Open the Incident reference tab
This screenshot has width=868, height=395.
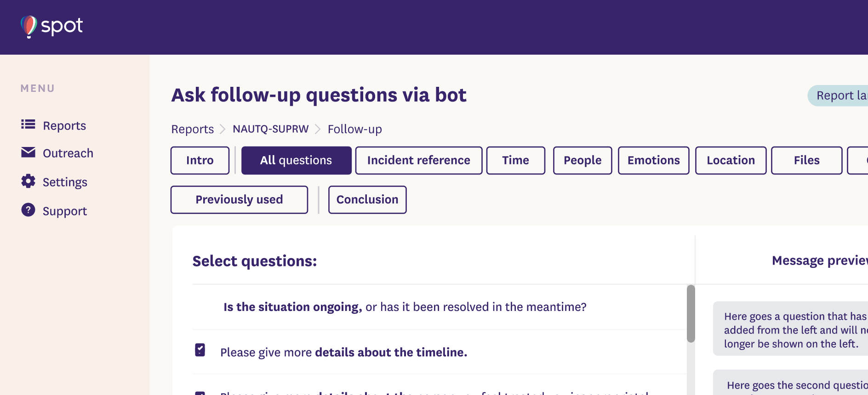[418, 160]
